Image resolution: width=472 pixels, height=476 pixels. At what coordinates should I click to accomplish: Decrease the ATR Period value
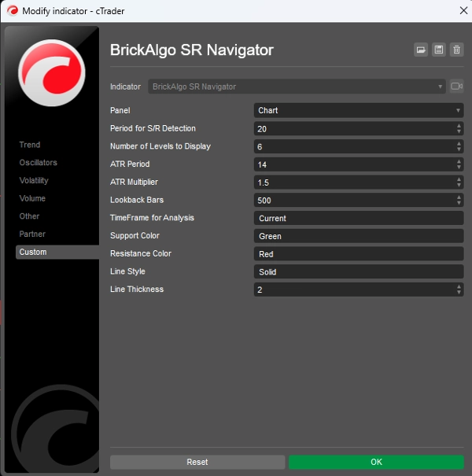(459, 168)
